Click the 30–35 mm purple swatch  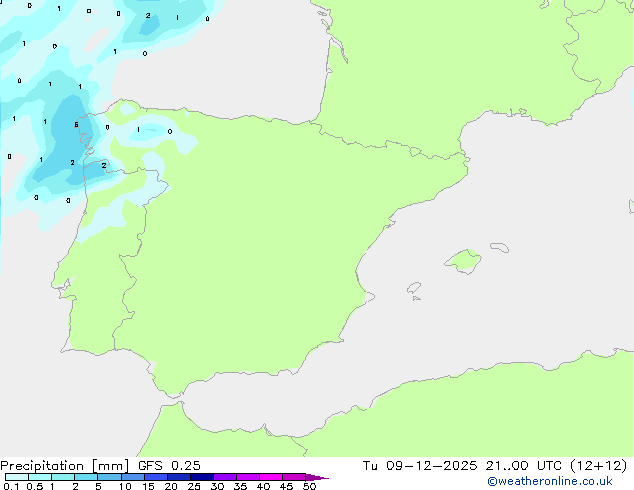pyautogui.click(x=225, y=477)
